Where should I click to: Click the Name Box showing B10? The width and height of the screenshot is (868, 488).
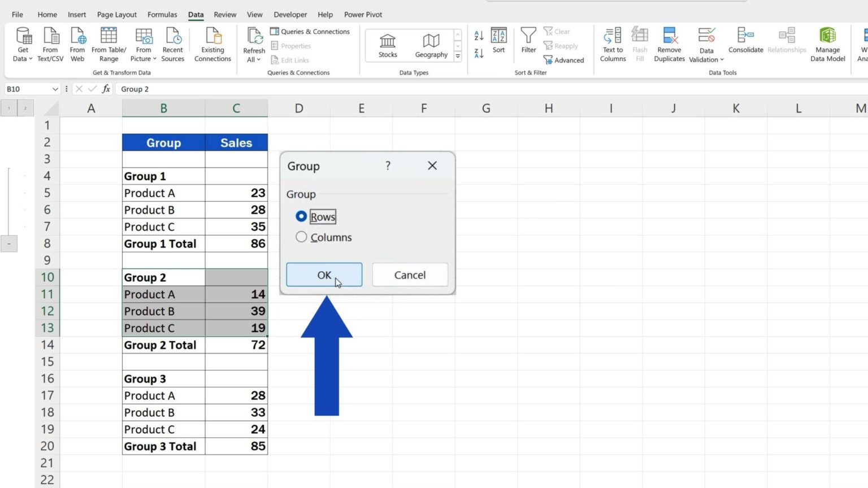[x=27, y=89]
